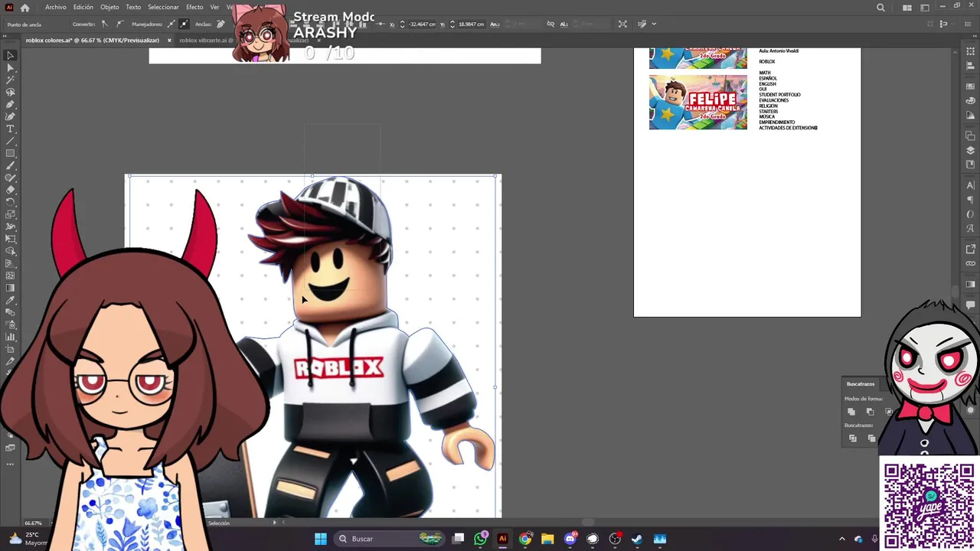Close the roblox colores.ai tab

[169, 41]
